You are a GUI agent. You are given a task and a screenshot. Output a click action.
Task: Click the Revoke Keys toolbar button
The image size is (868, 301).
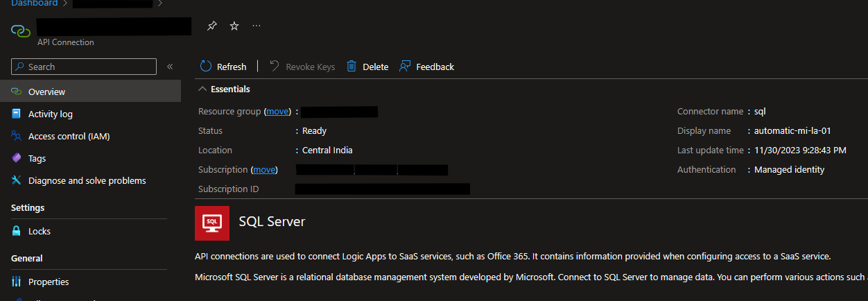(302, 67)
